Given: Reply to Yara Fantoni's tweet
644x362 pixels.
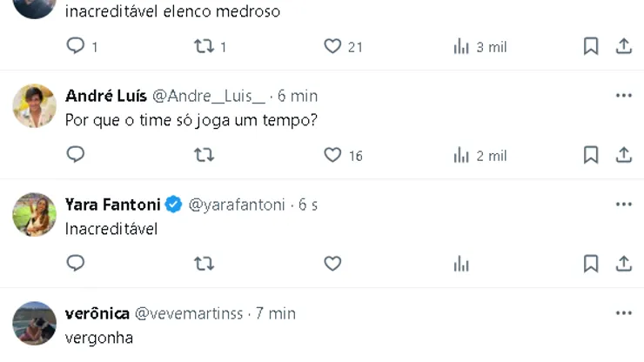Looking at the screenshot, I should [x=76, y=263].
